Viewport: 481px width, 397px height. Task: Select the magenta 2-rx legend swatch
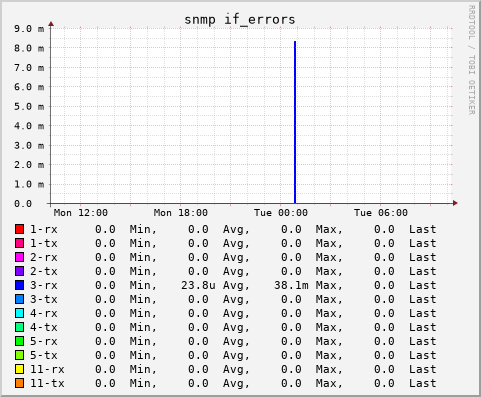click(x=19, y=257)
